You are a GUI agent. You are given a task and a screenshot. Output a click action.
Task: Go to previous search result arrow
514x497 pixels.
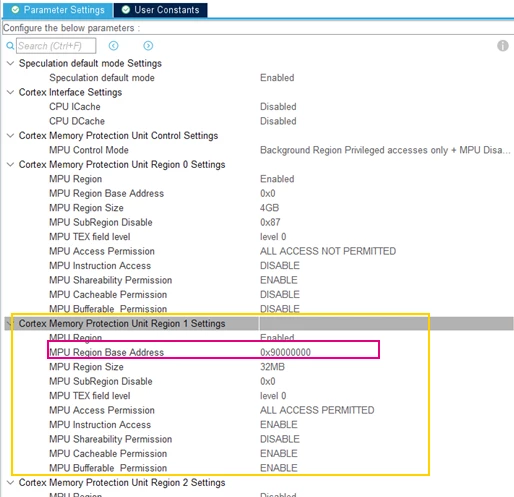[113, 46]
